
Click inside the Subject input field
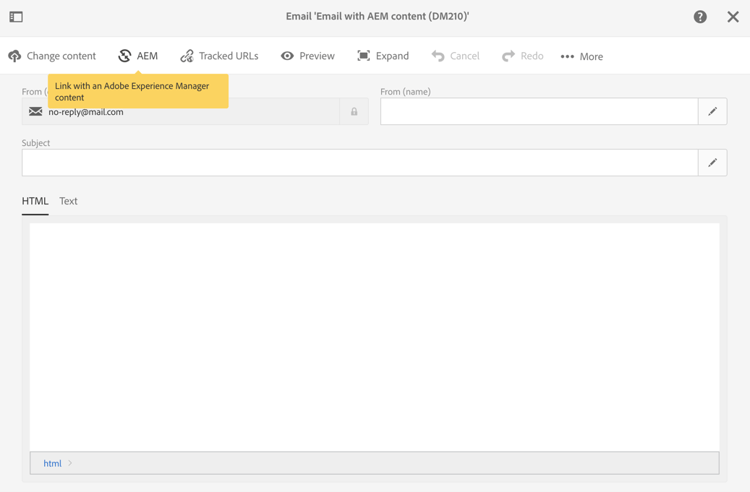pos(360,163)
